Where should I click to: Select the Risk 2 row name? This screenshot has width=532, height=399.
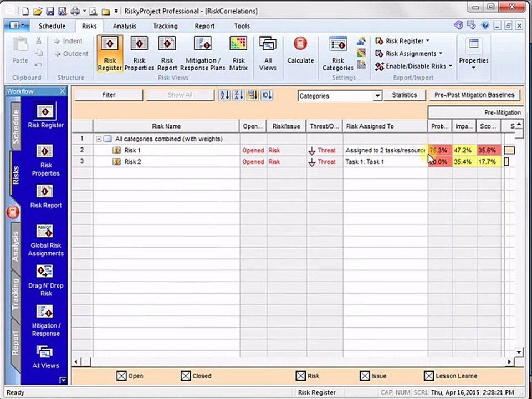(132, 162)
